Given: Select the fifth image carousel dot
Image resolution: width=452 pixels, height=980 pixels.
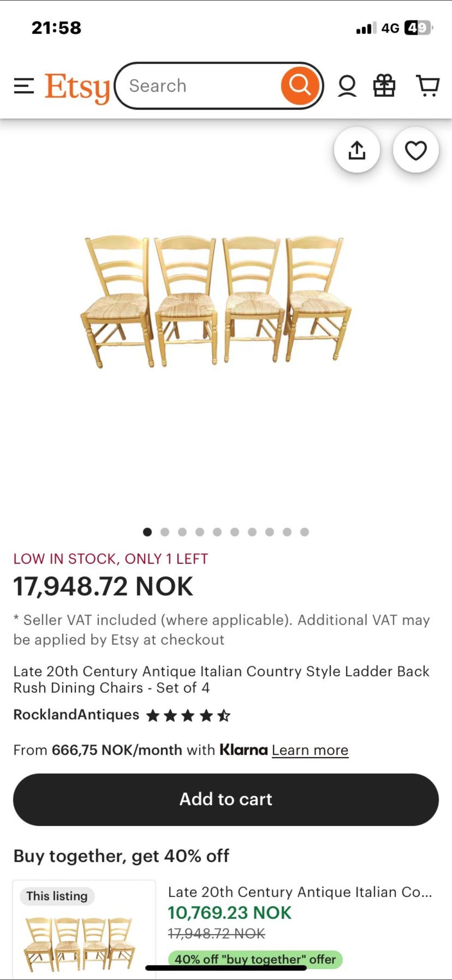Looking at the screenshot, I should [x=217, y=532].
